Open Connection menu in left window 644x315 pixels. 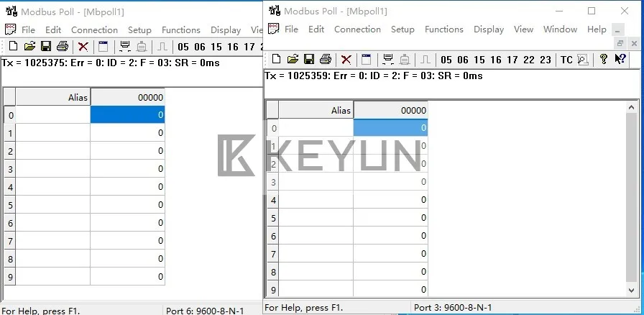click(x=94, y=30)
